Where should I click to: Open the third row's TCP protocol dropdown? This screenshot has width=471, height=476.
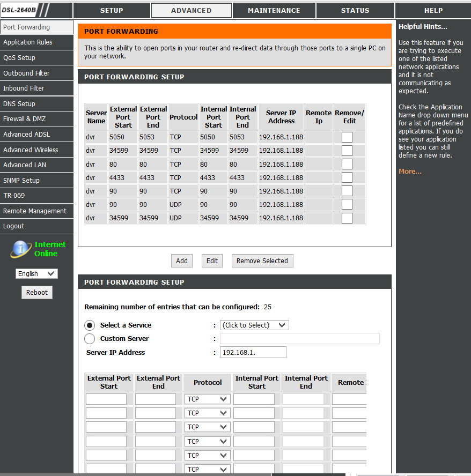click(207, 427)
